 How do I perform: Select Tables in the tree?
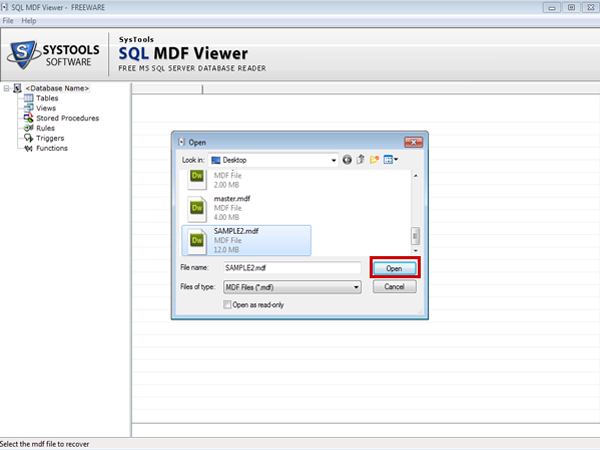pos(47,98)
